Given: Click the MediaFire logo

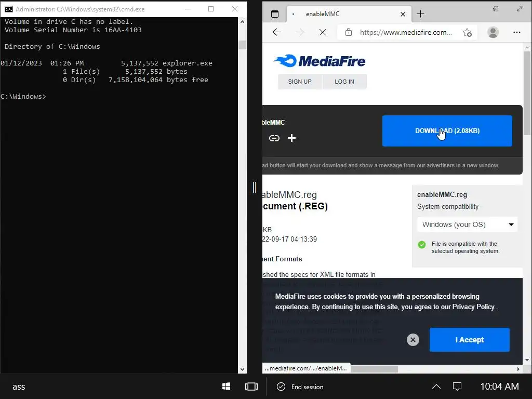Looking at the screenshot, I should coord(320,61).
